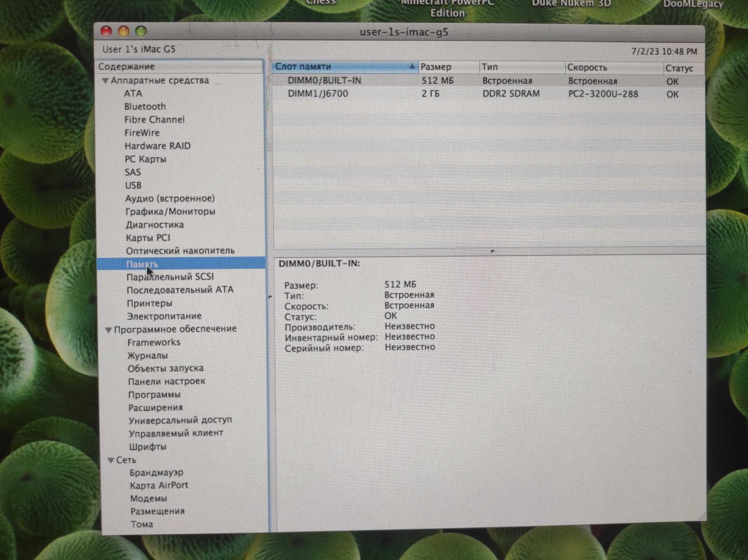
Task: Select Шрифты in the sidebar
Action: tap(148, 447)
